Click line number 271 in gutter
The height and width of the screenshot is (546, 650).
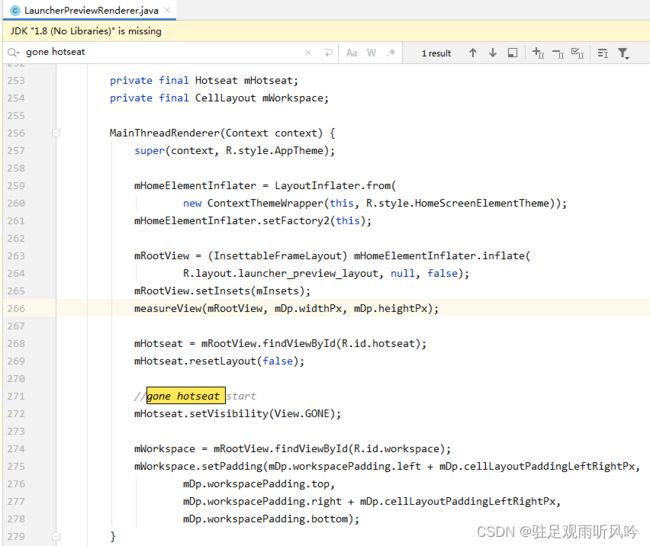[16, 396]
